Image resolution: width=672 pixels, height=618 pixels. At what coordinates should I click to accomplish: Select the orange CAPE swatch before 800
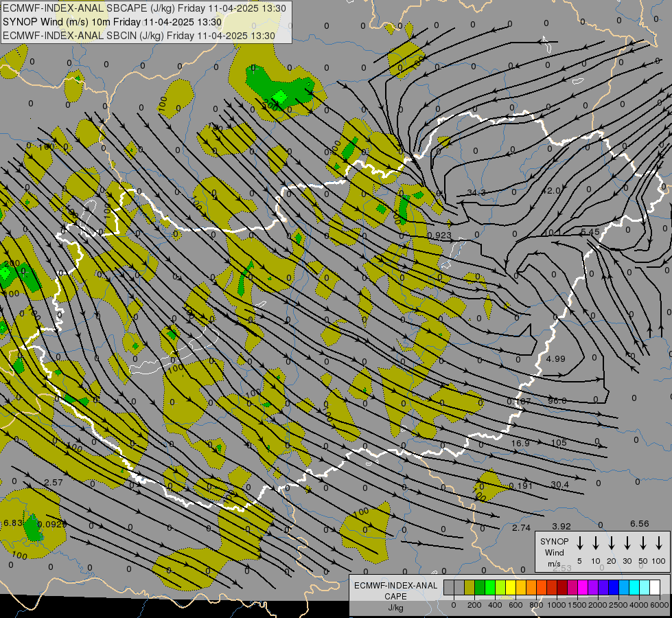(x=531, y=587)
